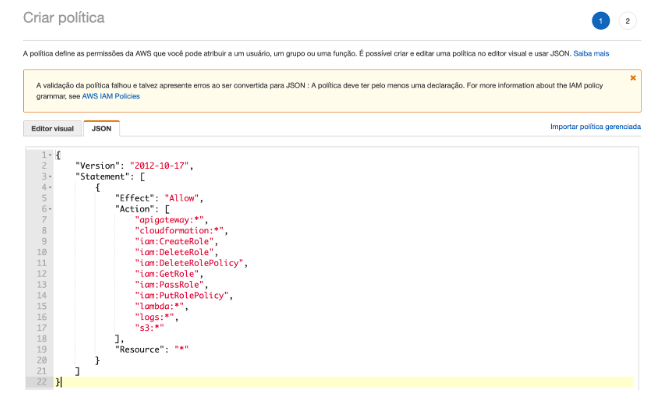Click the "iam:CreateRole" action entry

[x=174, y=242]
